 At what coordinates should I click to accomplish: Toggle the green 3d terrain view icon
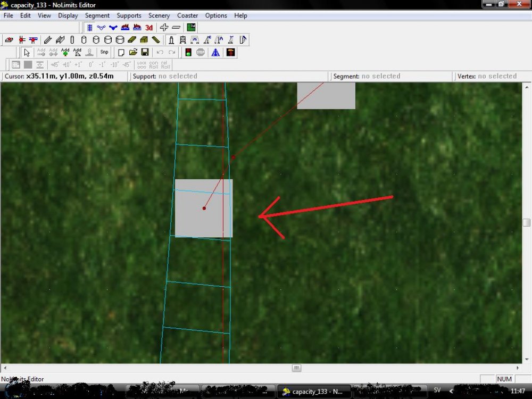(191, 27)
